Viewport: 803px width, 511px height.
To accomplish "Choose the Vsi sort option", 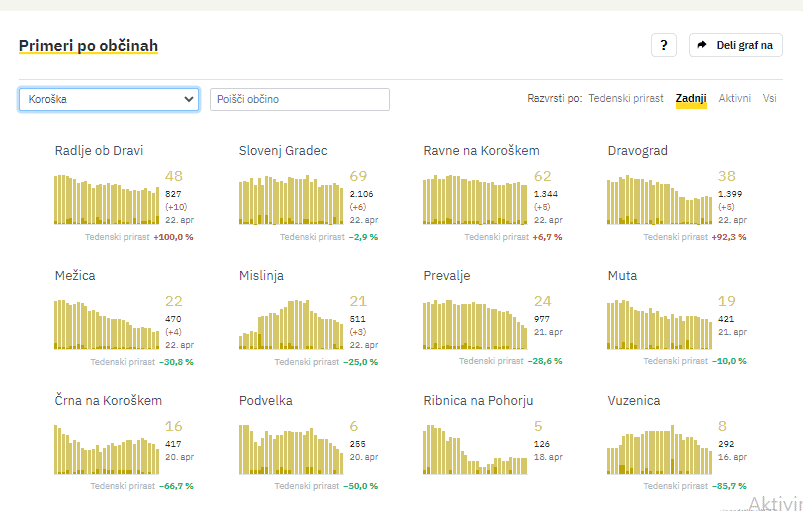I will tap(769, 98).
